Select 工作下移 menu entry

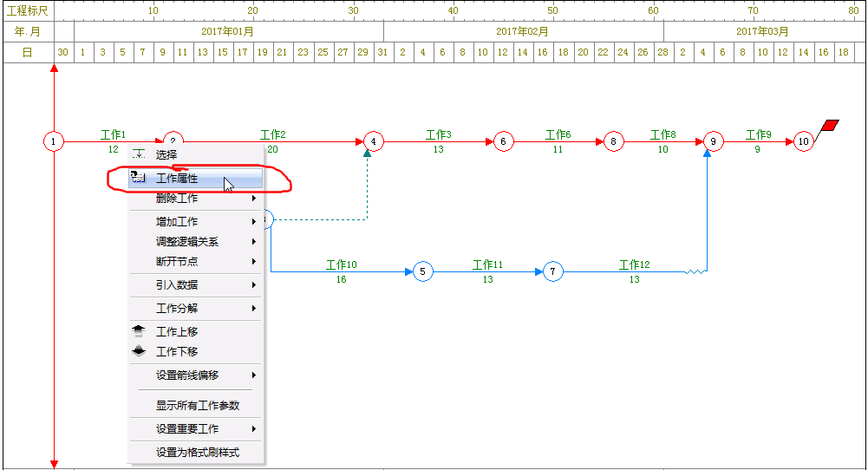click(x=195, y=351)
